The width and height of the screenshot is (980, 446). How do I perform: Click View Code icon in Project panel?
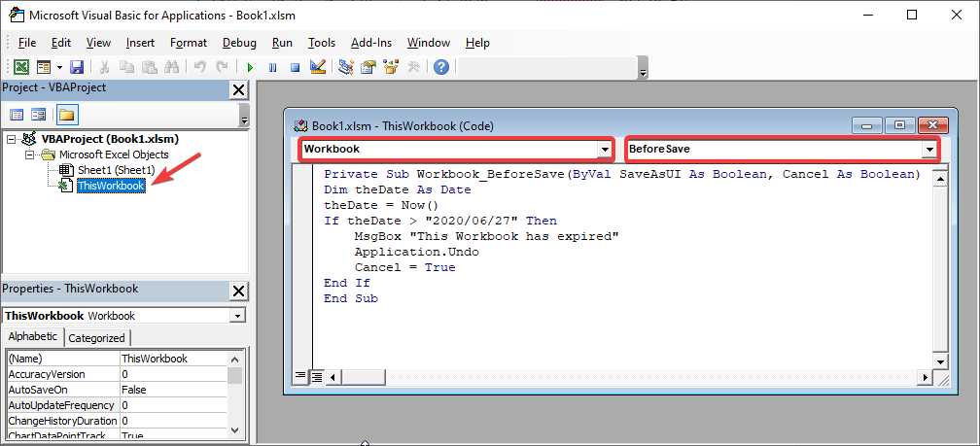click(17, 115)
